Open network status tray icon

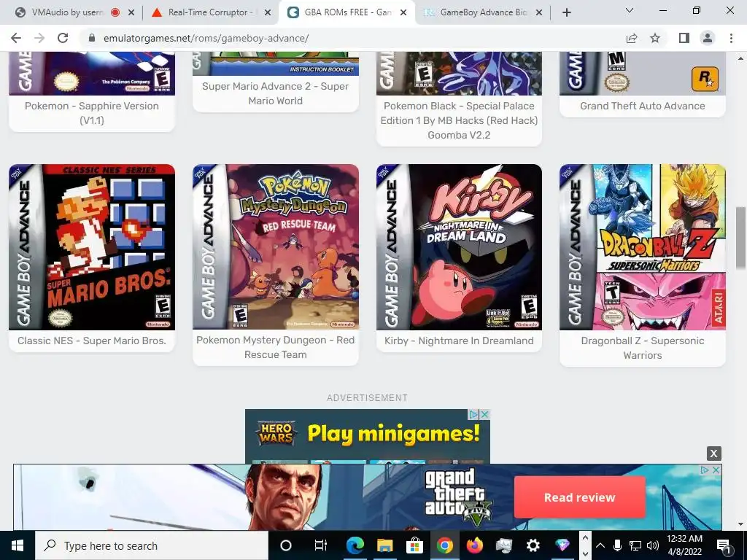point(635,545)
